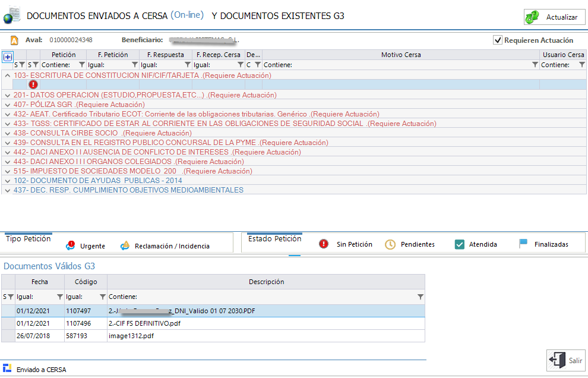Expand the 515- IMPUESTO DE SOCIEDADES group
588x378 pixels.
coord(7,172)
